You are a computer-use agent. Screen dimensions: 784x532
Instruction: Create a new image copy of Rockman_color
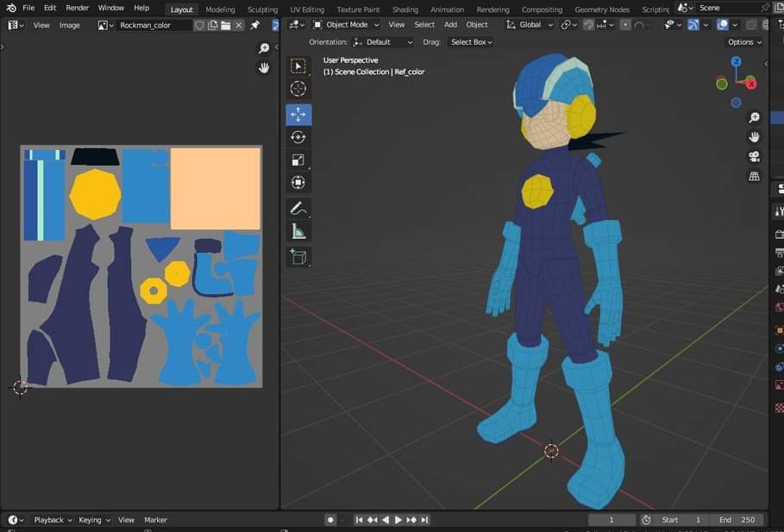(x=212, y=25)
